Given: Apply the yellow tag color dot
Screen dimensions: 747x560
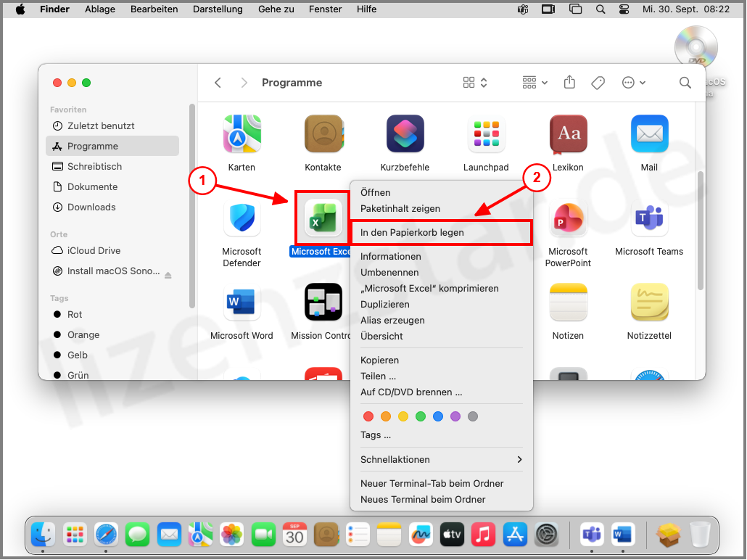Looking at the screenshot, I should coord(403,416).
